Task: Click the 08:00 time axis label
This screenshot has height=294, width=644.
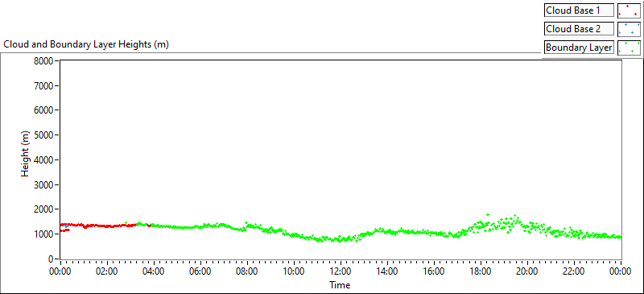Action: point(247,271)
